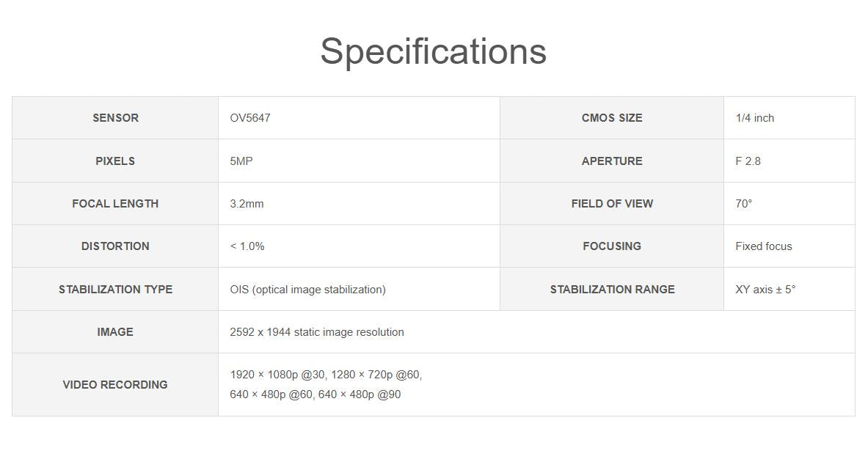Image resolution: width=868 pixels, height=470 pixels.
Task: Select the OV5647 sensor value
Action: click(250, 118)
